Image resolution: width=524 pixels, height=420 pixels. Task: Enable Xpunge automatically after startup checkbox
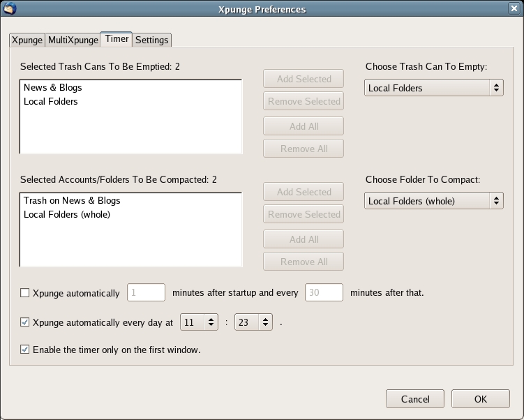pyautogui.click(x=24, y=293)
